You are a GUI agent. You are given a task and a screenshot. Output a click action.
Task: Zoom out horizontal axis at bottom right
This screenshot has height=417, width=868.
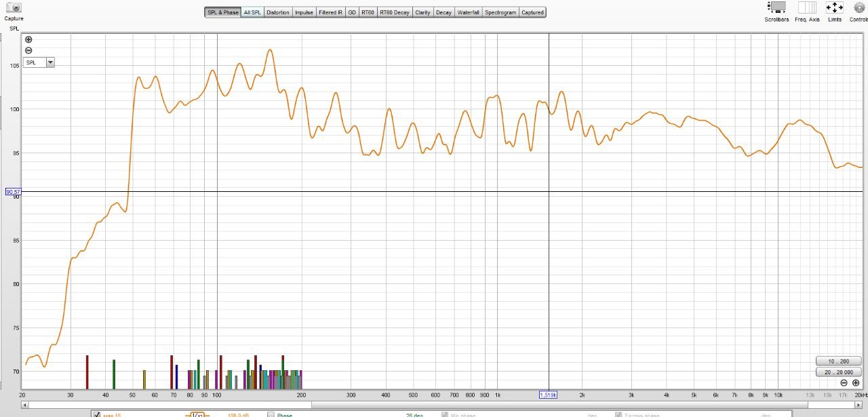844,383
